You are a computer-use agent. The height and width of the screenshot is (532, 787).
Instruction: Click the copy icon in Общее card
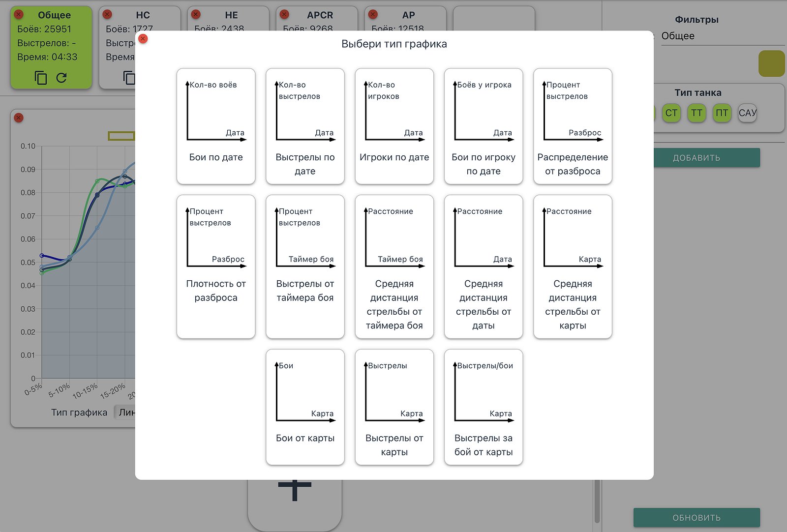(41, 78)
